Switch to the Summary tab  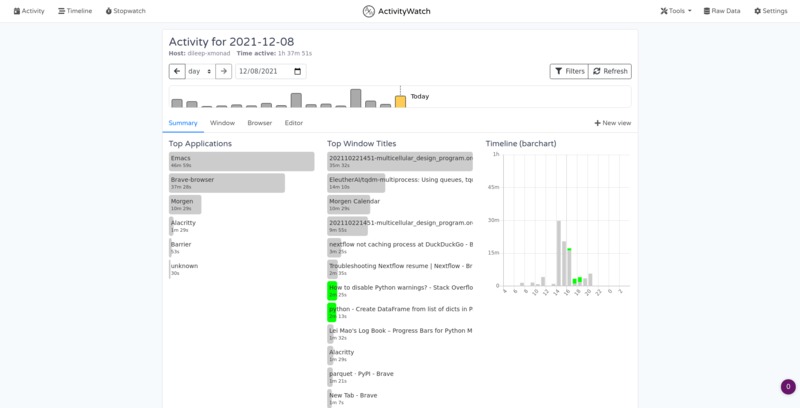tap(183, 123)
